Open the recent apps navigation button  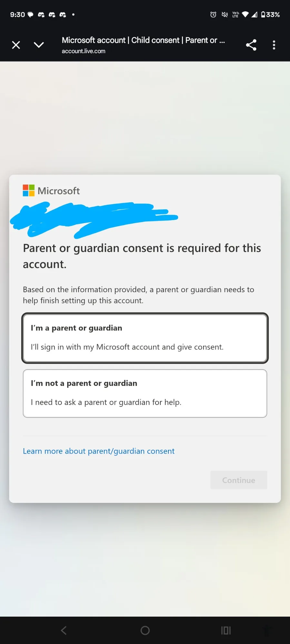coord(226,630)
